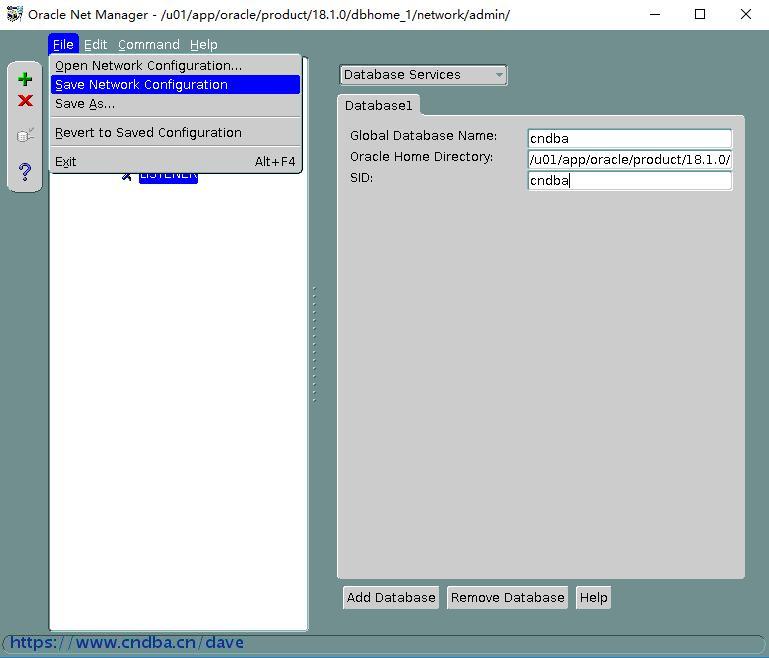Screen dimensions: 769x658
Task: Choose Exit from the File menu
Action: [x=175, y=161]
